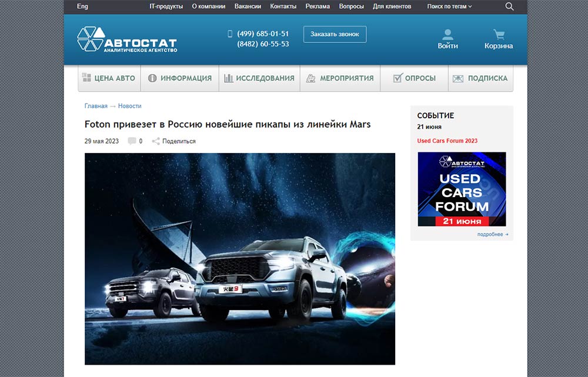The height and width of the screenshot is (377, 588).
Task: Open the Корзина label
Action: pos(499,46)
